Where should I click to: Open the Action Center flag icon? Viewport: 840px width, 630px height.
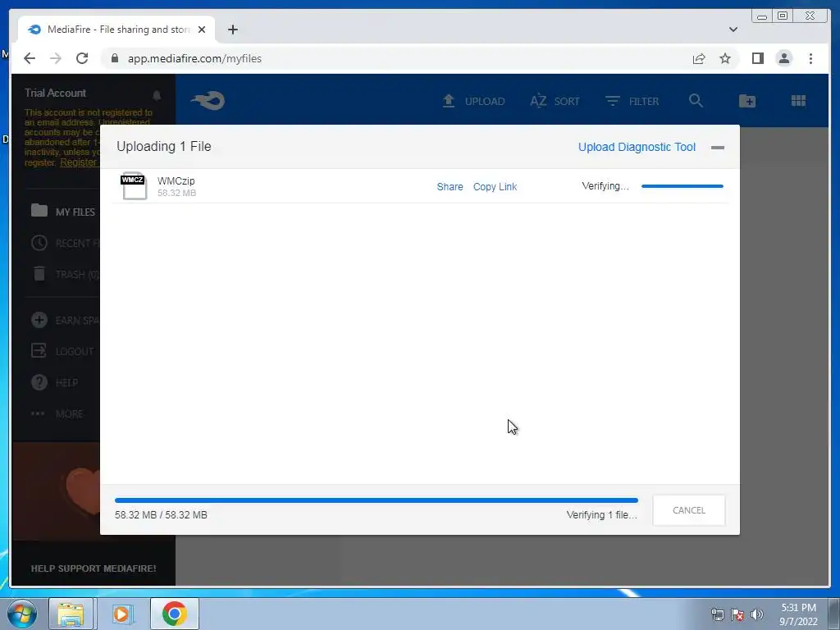point(737,614)
